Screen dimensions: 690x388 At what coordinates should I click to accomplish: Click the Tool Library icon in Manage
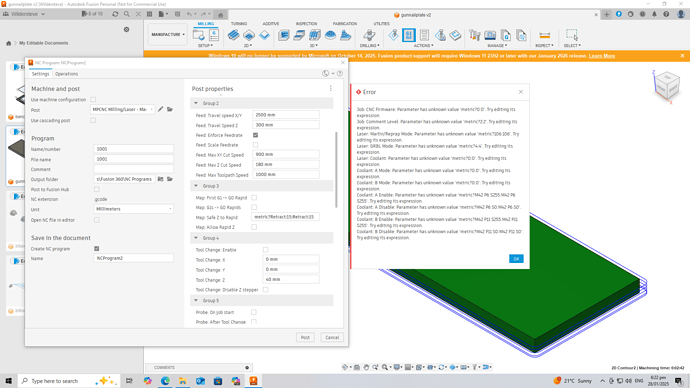474,35
